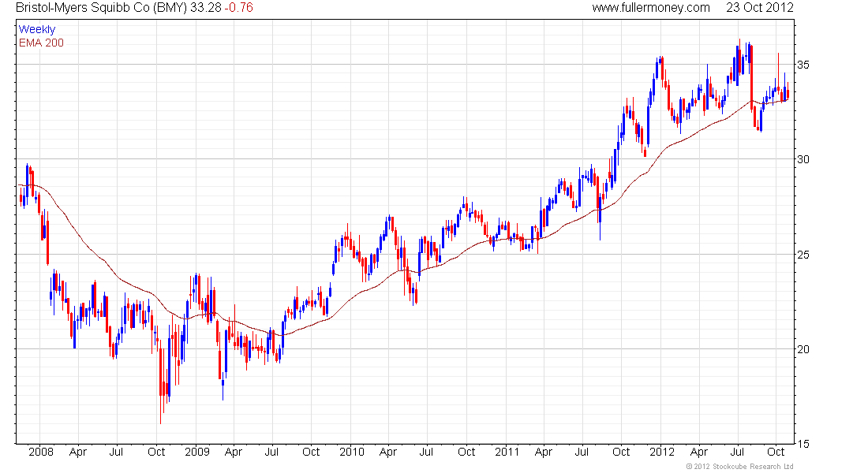
Task: Click the 25 price axis label
Action: click(803, 255)
